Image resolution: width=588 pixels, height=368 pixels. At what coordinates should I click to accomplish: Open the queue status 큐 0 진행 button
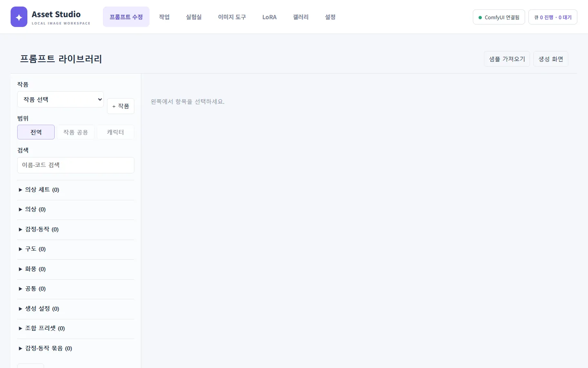click(x=552, y=17)
